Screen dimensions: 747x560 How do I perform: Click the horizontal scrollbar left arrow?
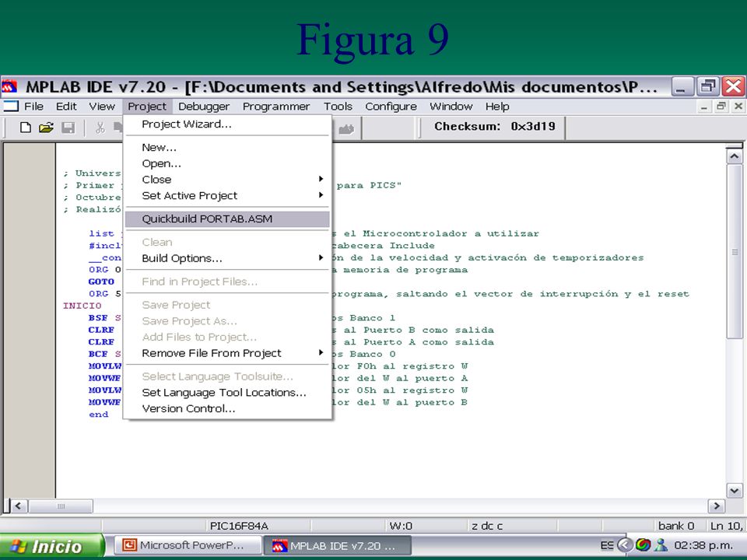click(19, 506)
